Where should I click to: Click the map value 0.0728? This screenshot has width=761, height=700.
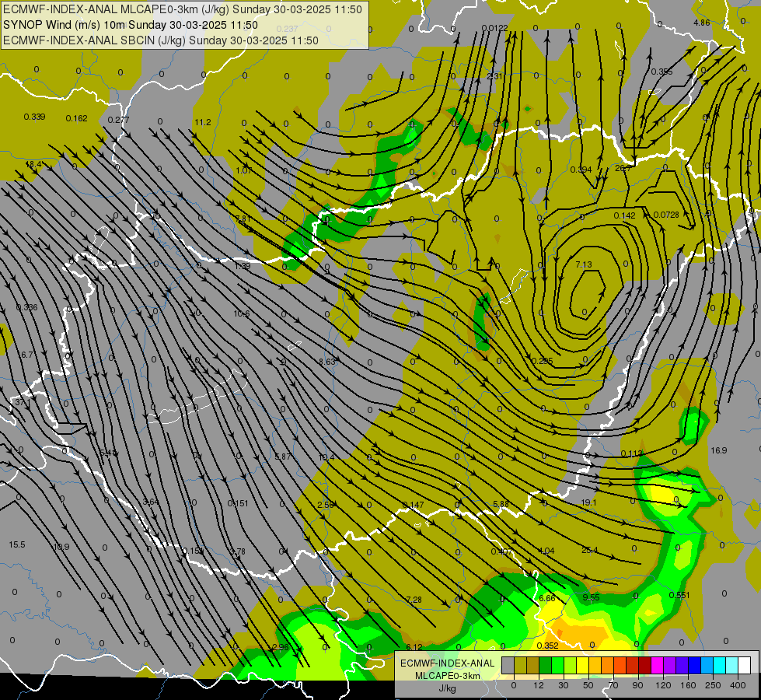[666, 215]
